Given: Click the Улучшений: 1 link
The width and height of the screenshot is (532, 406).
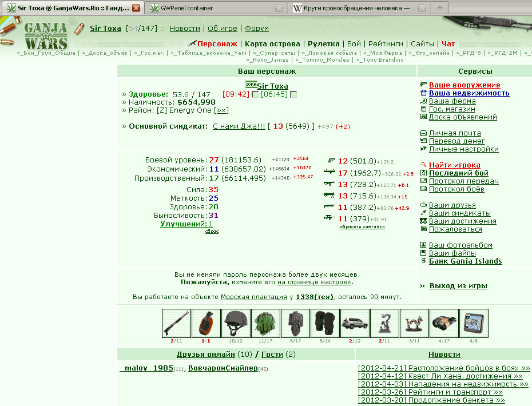Looking at the screenshot, I should point(186,224).
